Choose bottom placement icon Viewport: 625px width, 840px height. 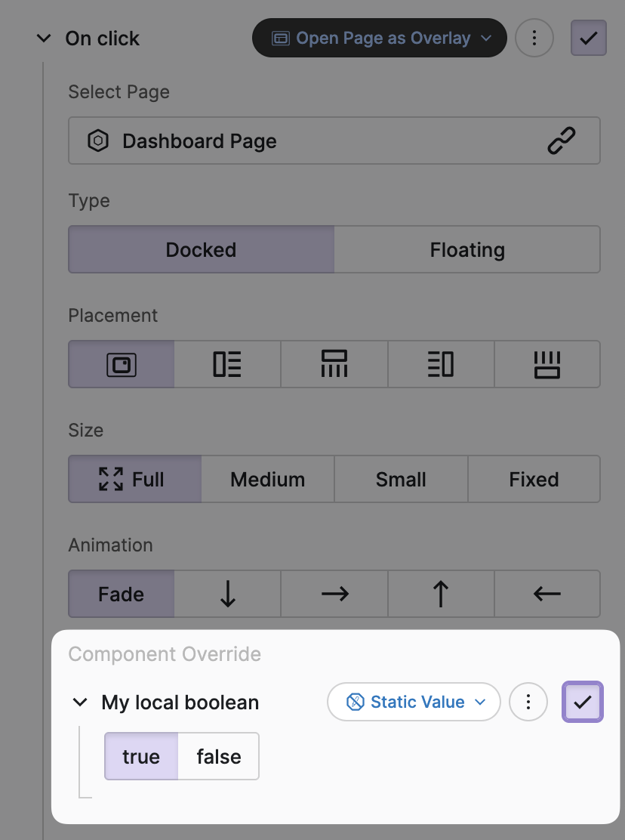coord(547,365)
